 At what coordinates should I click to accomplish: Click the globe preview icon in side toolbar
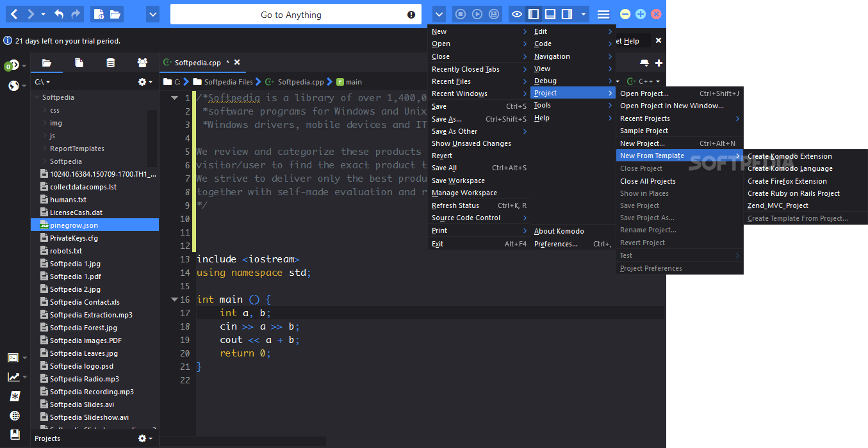(13, 86)
